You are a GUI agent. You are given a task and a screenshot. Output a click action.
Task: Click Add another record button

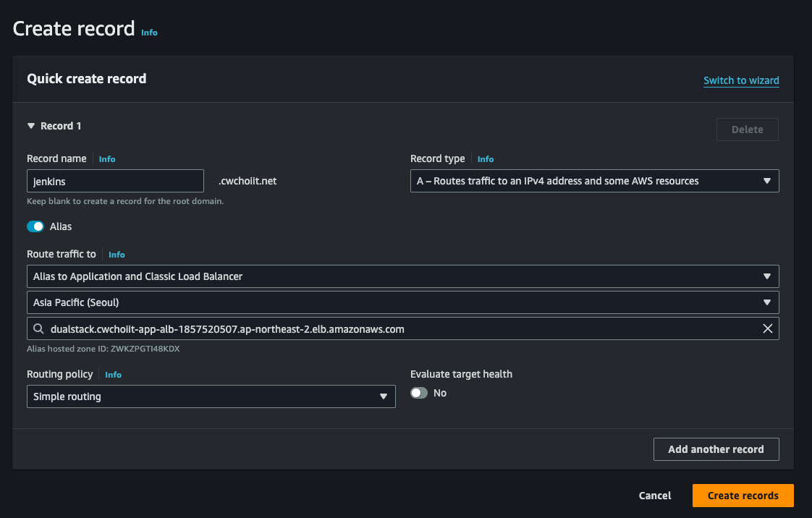tap(716, 449)
